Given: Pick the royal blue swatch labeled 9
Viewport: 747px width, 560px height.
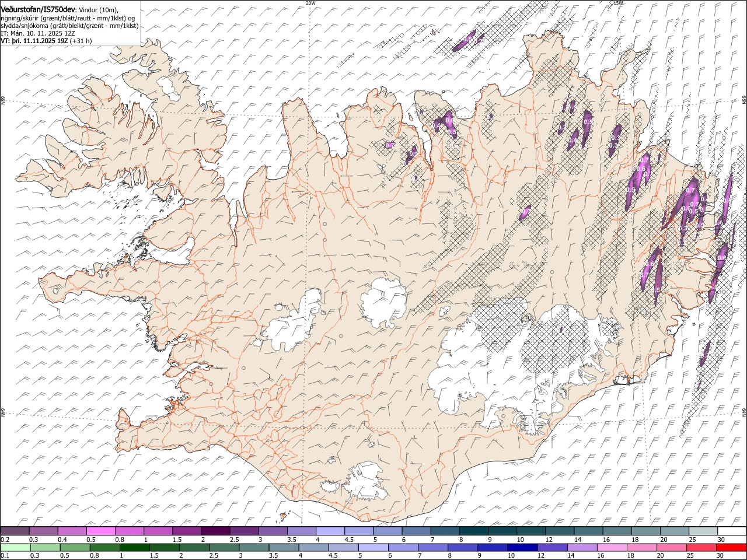Looking at the screenshot, I should coord(492,548).
